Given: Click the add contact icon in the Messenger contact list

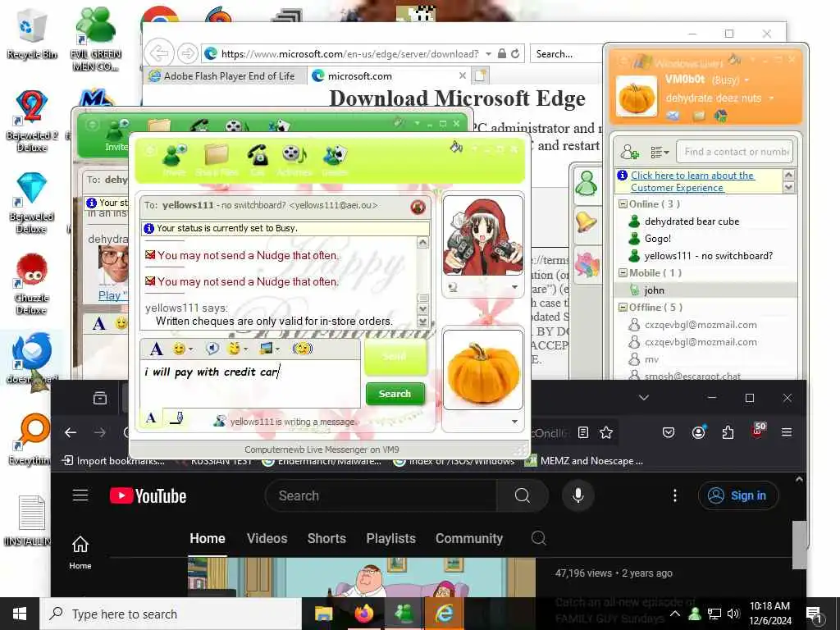Looking at the screenshot, I should click(629, 153).
